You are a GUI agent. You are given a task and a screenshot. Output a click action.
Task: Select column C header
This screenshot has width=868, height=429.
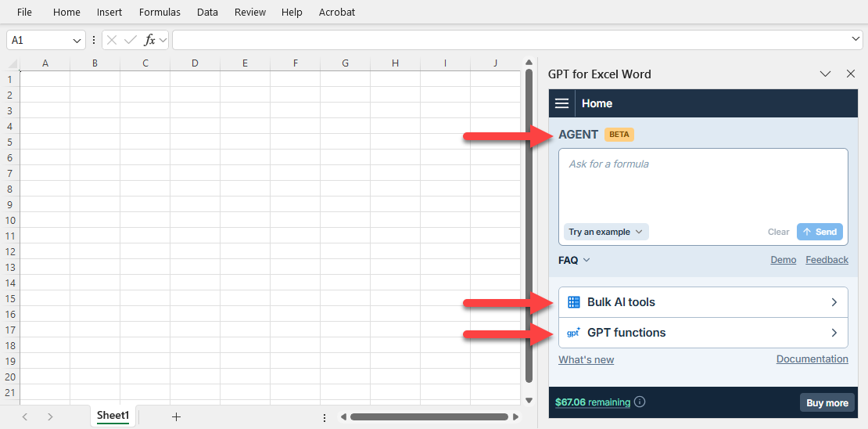click(x=145, y=63)
